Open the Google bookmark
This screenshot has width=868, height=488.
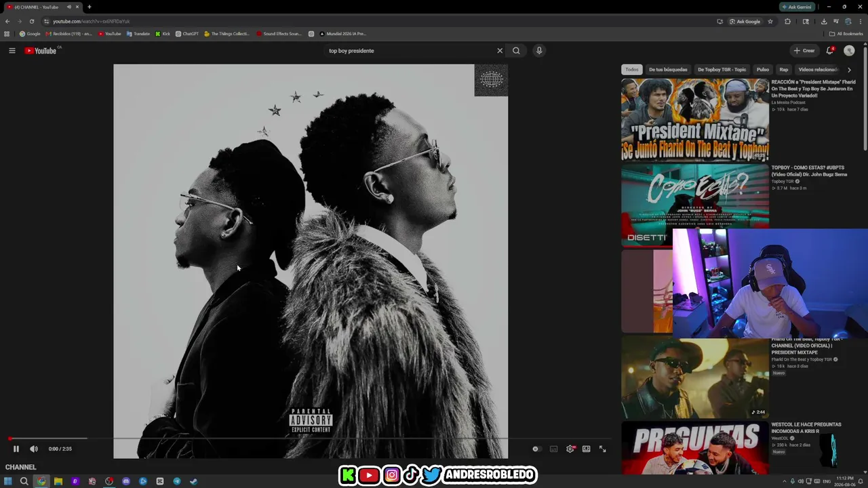point(30,34)
